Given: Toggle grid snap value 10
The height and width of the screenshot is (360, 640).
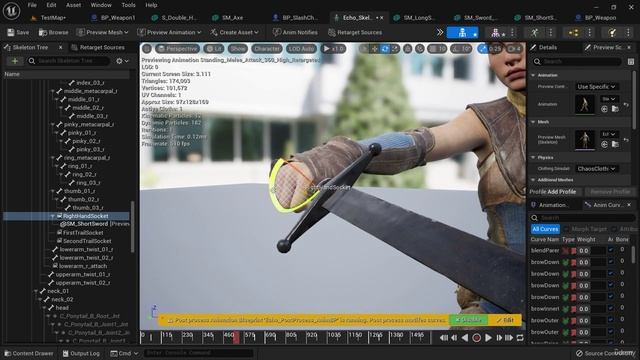Looking at the screenshot, I should coord(438,49).
